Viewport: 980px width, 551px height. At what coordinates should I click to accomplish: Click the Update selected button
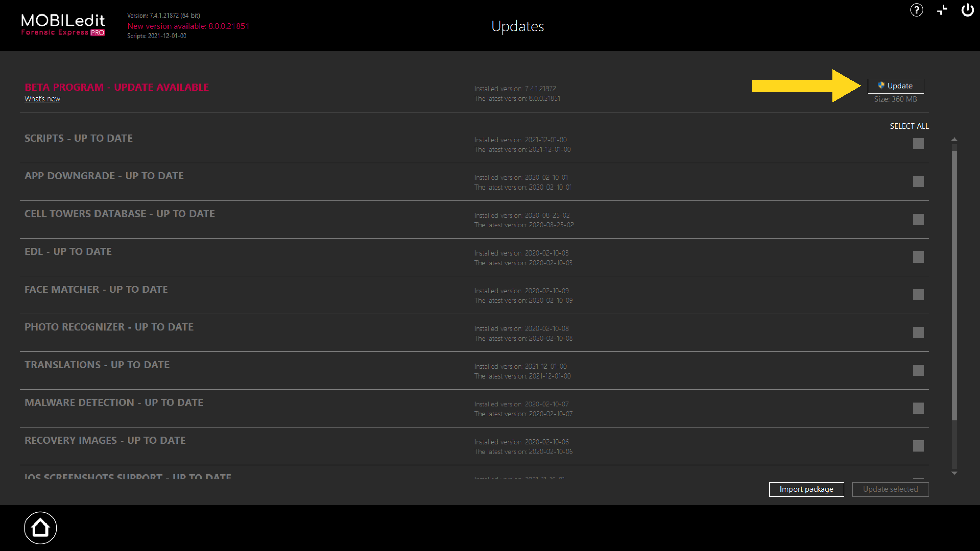tap(890, 490)
